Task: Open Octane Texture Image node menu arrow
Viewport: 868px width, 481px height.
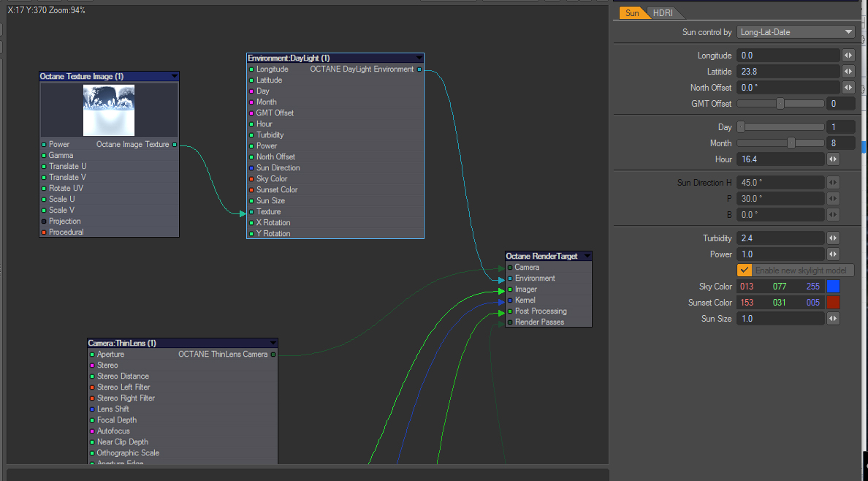Action: coord(175,77)
